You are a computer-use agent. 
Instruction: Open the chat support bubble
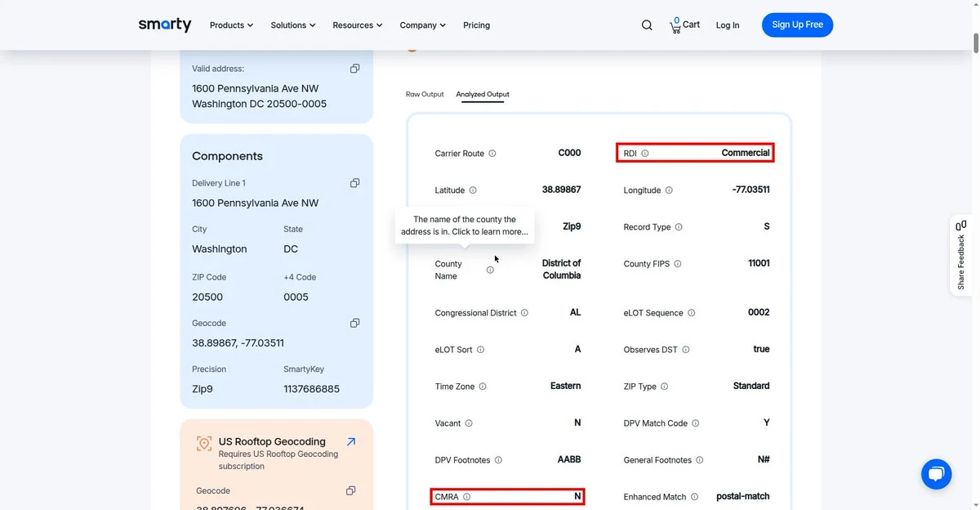(x=937, y=474)
